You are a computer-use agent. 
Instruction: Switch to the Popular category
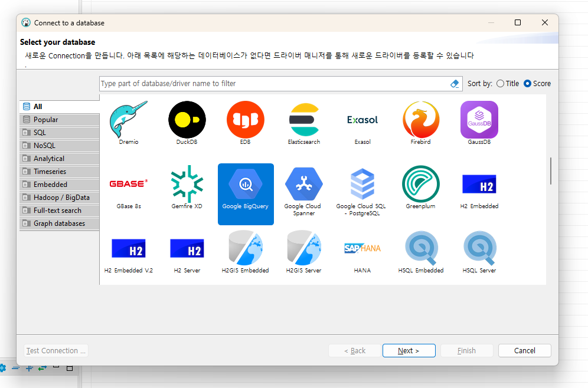59,120
